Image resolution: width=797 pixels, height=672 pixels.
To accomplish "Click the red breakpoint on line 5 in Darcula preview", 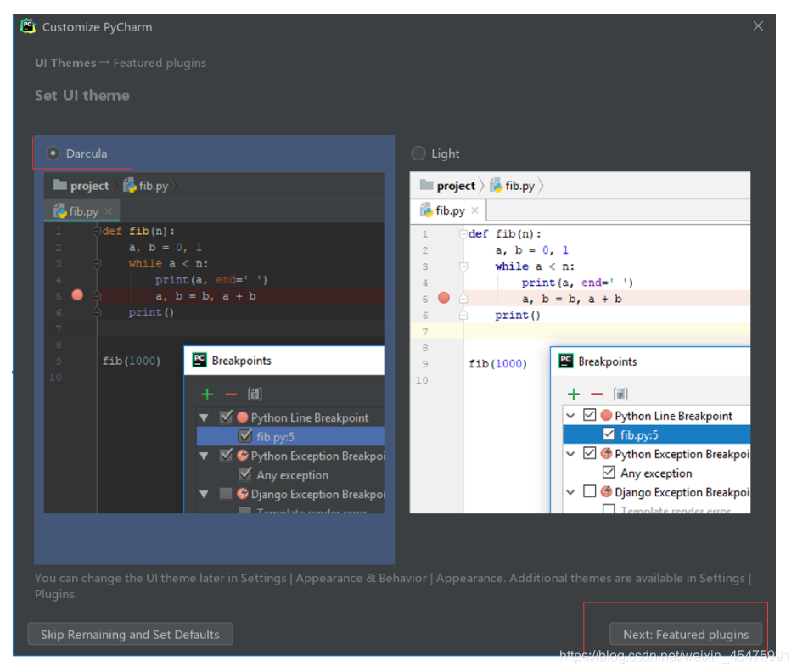I will pyautogui.click(x=77, y=295).
